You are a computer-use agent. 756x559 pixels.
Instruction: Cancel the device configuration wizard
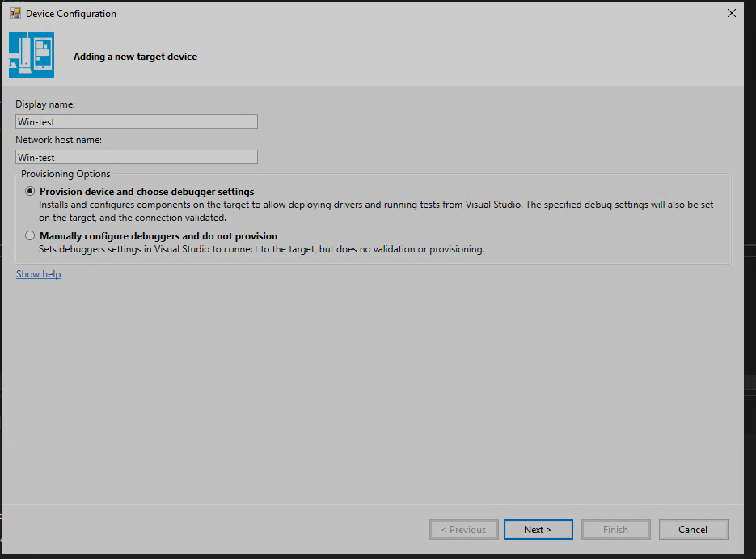tap(693, 530)
